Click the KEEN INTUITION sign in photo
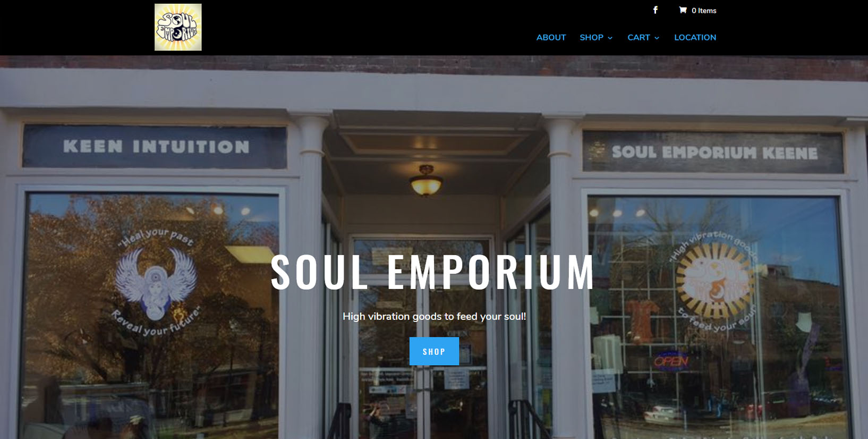The image size is (868, 439). pyautogui.click(x=155, y=147)
